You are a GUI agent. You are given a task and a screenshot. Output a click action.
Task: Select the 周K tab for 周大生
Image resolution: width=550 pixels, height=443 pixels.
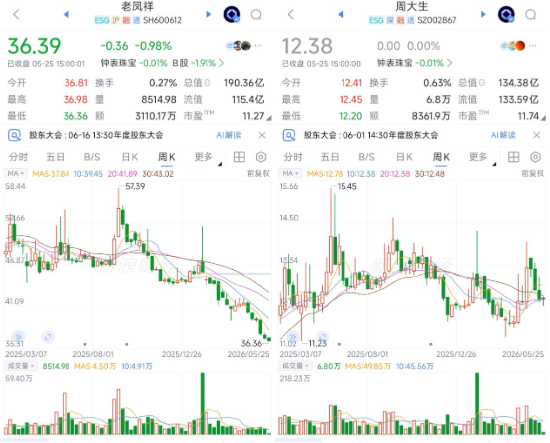pos(441,157)
